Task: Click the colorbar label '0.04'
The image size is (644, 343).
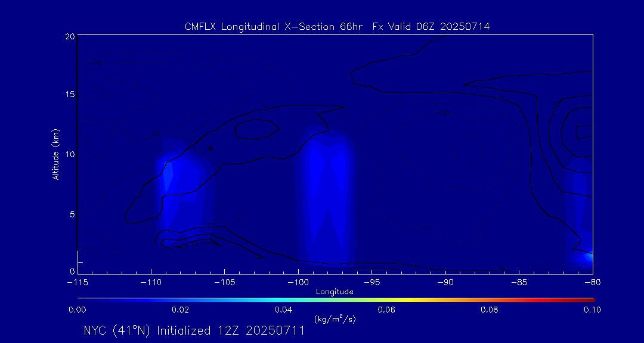Action: tap(284, 310)
